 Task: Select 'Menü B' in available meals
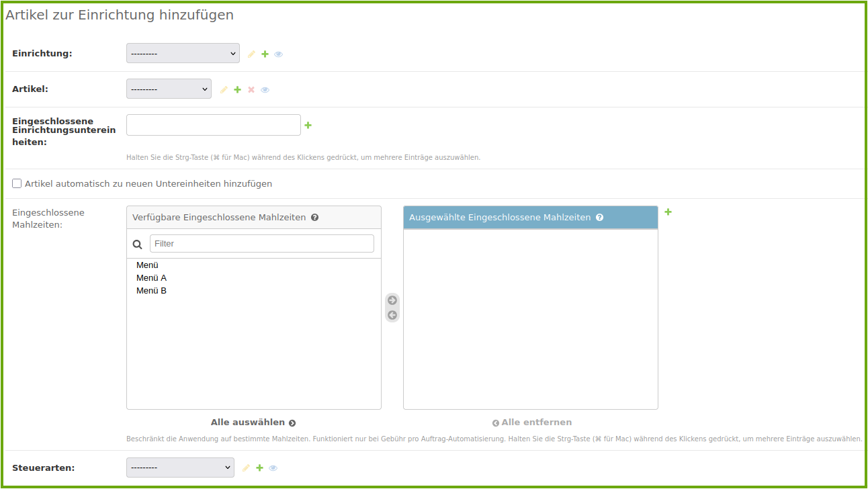(254, 291)
